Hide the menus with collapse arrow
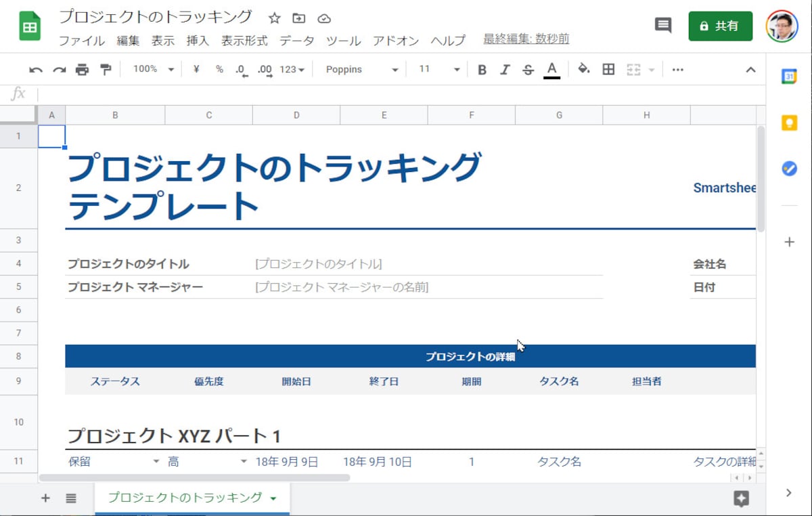Viewport: 812px width, 516px height. click(750, 69)
